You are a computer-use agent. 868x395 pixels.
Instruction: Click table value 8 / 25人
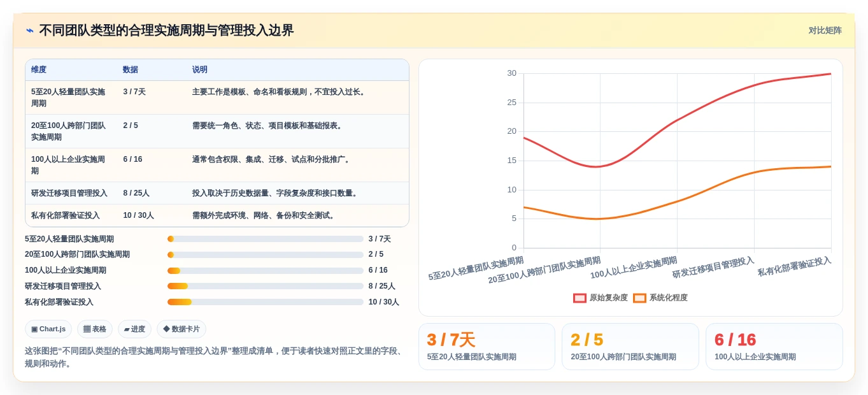click(x=136, y=193)
